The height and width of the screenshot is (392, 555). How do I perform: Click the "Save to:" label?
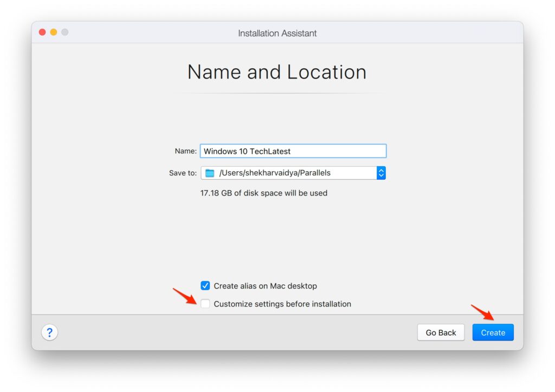click(x=183, y=173)
